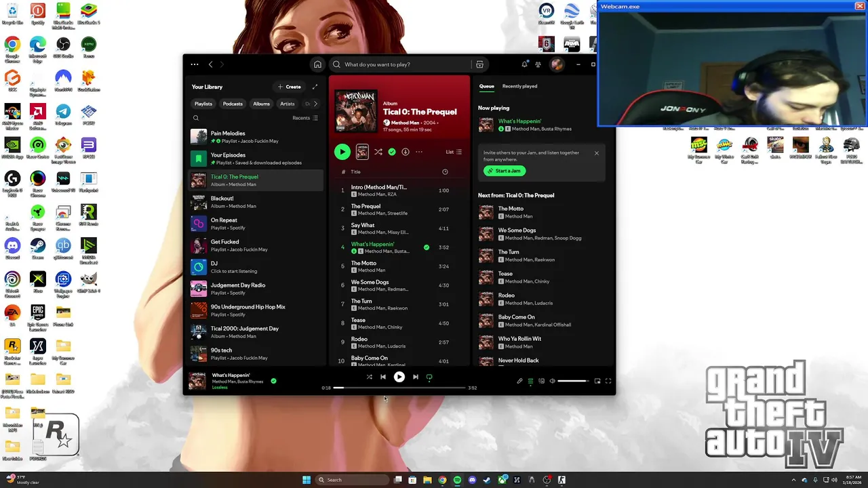
Task: Go back with the left arrow
Action: tap(210, 64)
